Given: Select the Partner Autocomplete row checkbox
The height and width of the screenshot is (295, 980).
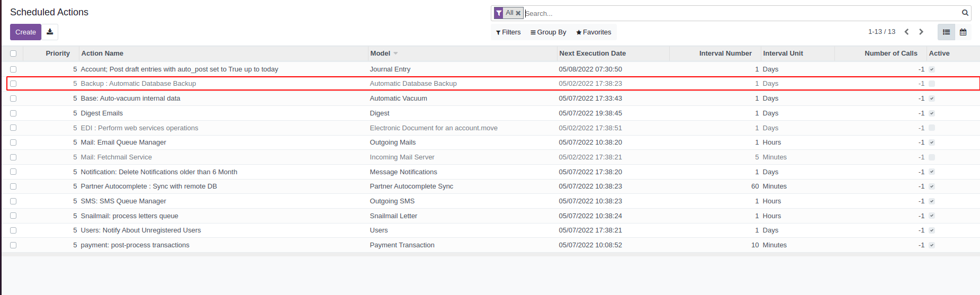Looking at the screenshot, I should click(x=13, y=186).
